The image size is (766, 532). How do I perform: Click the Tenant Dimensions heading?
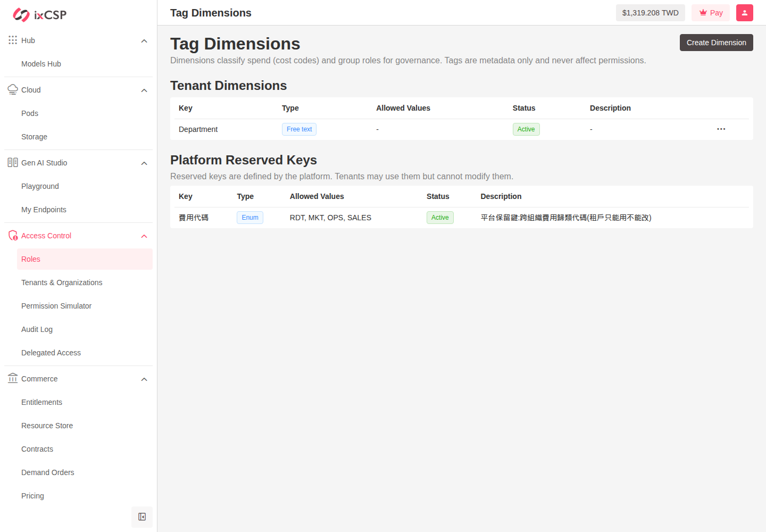click(228, 86)
